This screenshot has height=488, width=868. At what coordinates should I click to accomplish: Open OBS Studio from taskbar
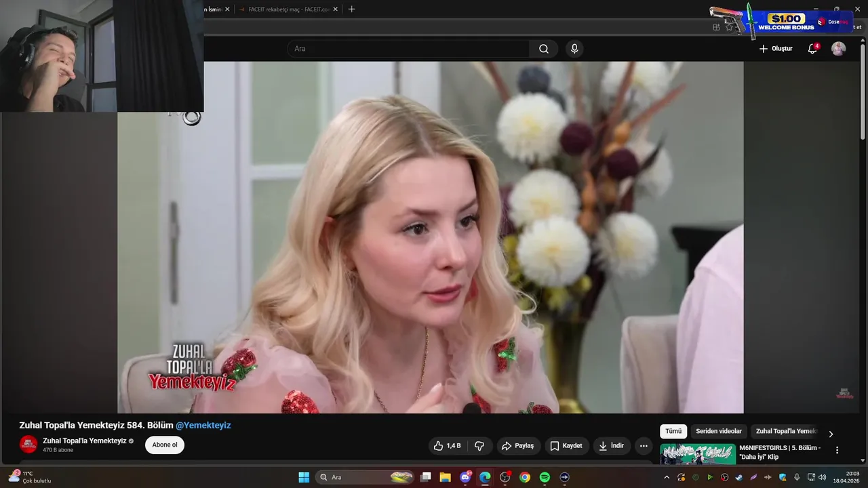click(505, 477)
